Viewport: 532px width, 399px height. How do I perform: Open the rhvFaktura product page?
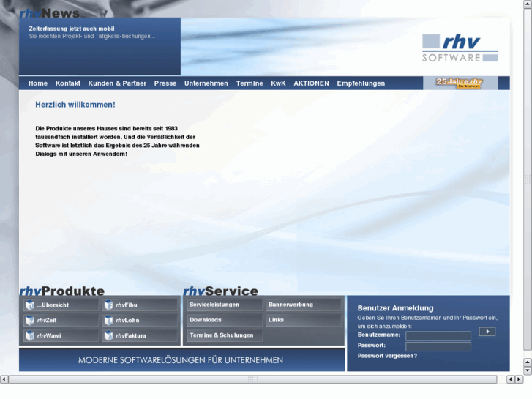click(140, 335)
